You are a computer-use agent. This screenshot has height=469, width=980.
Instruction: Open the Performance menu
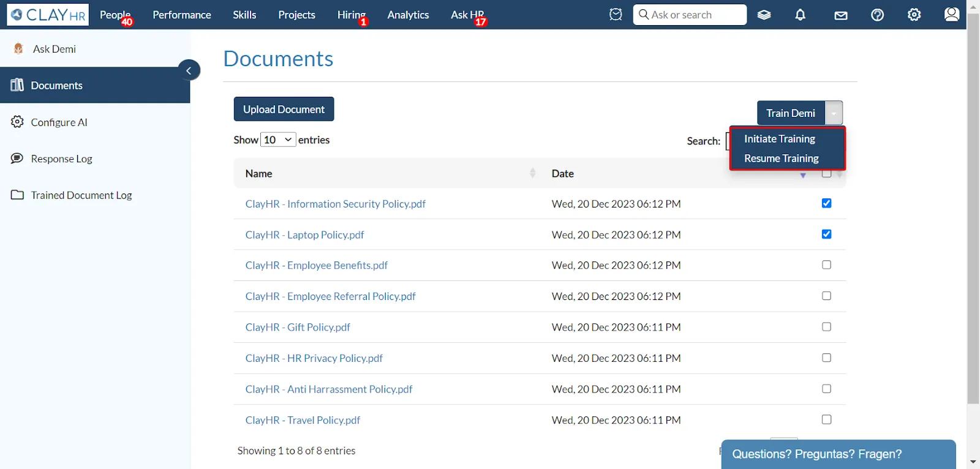[182, 15]
